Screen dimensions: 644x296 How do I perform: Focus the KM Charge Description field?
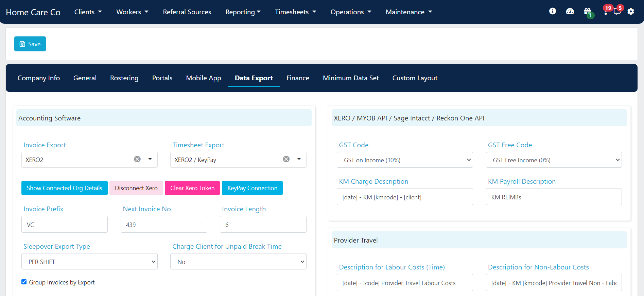[x=405, y=197]
